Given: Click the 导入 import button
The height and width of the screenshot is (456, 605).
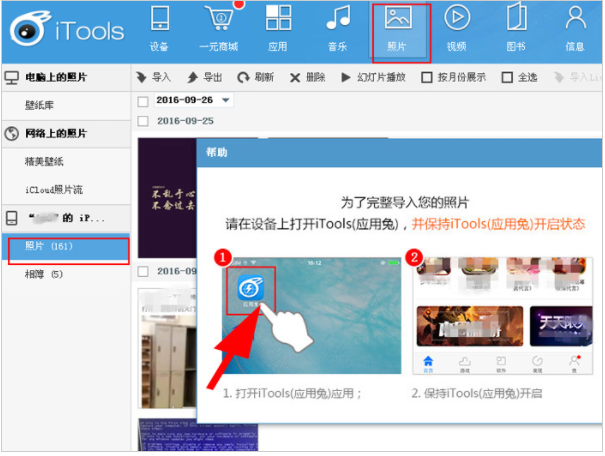Looking at the screenshot, I should pyautogui.click(x=153, y=77).
